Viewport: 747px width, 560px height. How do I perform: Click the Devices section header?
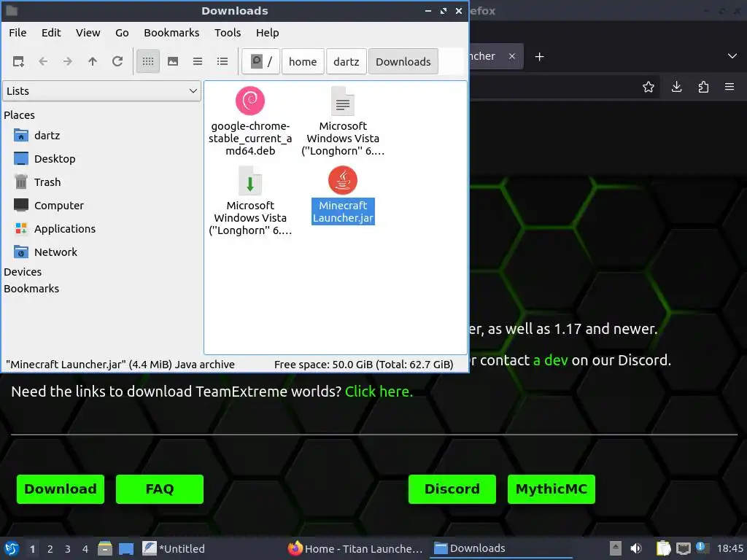(23, 272)
